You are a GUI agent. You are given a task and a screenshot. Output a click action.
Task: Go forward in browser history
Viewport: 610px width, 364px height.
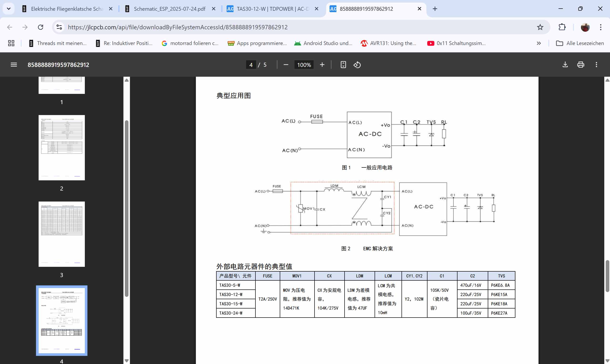pos(25,27)
